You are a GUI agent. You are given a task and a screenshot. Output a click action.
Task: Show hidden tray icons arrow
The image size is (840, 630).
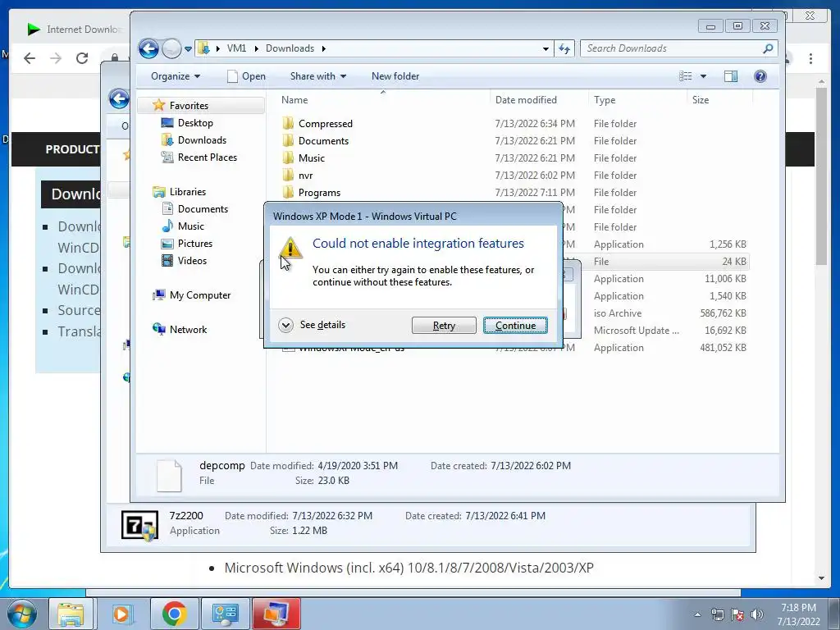pyautogui.click(x=697, y=614)
